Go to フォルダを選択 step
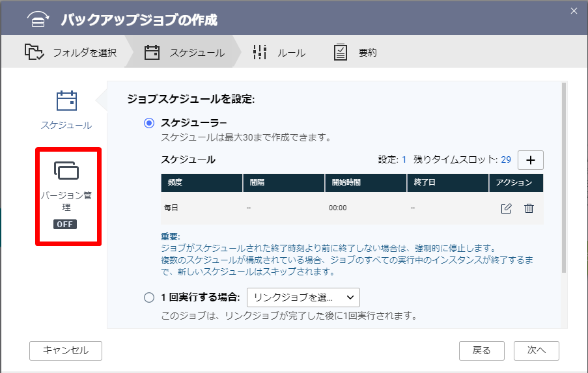This screenshot has height=373, width=588. (x=85, y=53)
